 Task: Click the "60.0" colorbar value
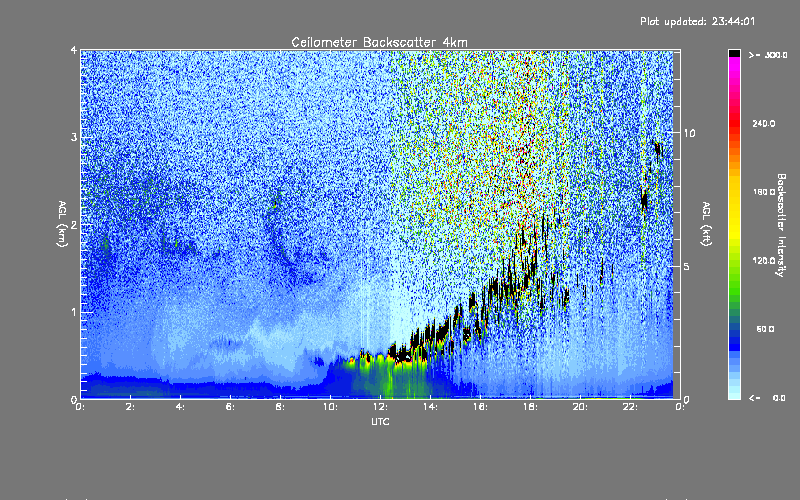[x=765, y=330]
